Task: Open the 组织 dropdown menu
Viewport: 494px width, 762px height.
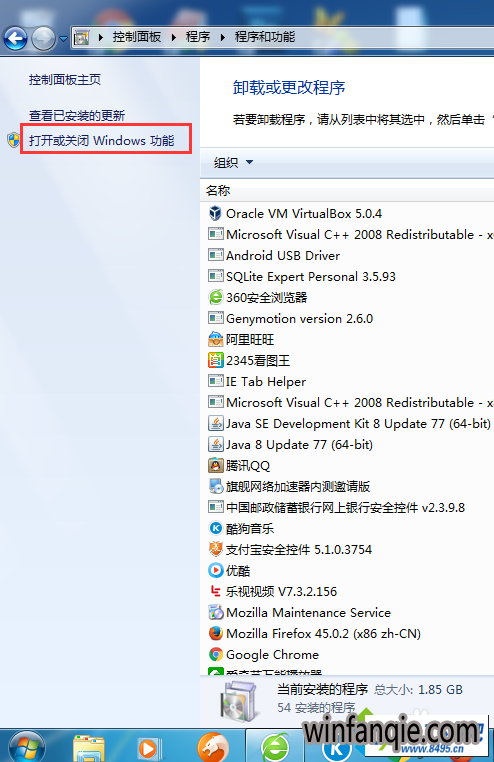Action: coord(233,162)
